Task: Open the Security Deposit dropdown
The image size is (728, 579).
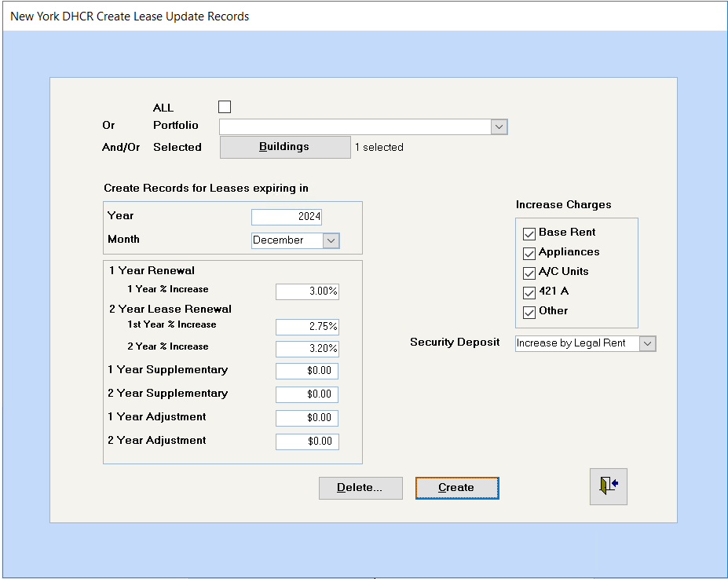Action: click(648, 343)
